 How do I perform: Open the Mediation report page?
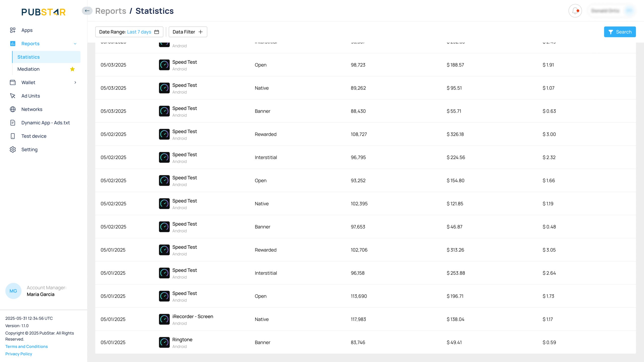coord(28,69)
